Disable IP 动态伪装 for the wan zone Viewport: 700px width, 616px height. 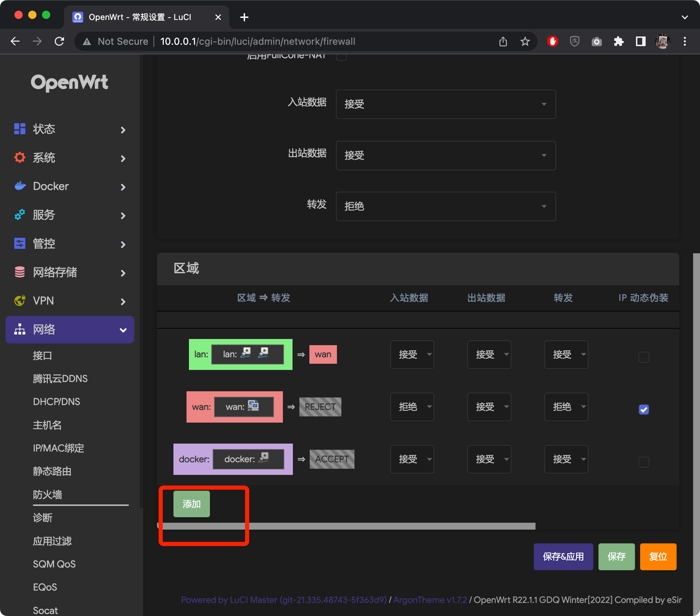pyautogui.click(x=644, y=409)
